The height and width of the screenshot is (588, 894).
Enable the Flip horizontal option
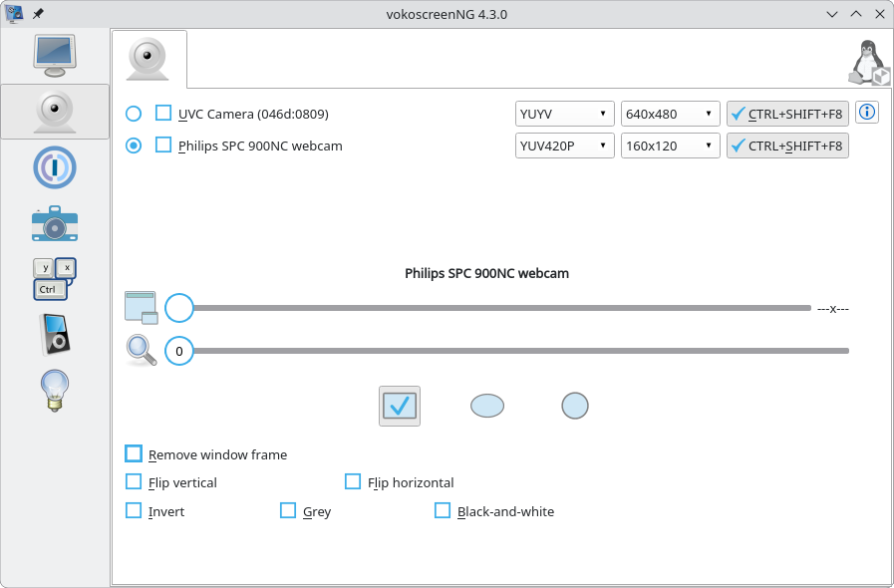point(353,482)
